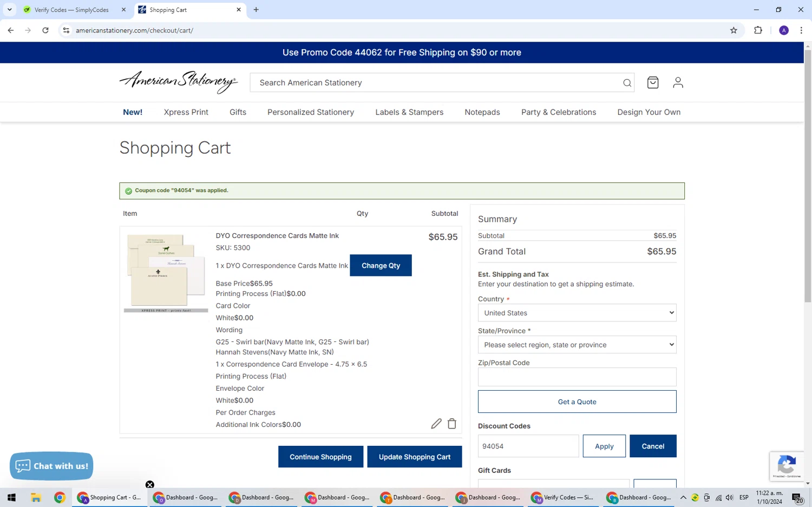Image resolution: width=812 pixels, height=507 pixels.
Task: Click the American Stationery logo
Action: pos(179,82)
